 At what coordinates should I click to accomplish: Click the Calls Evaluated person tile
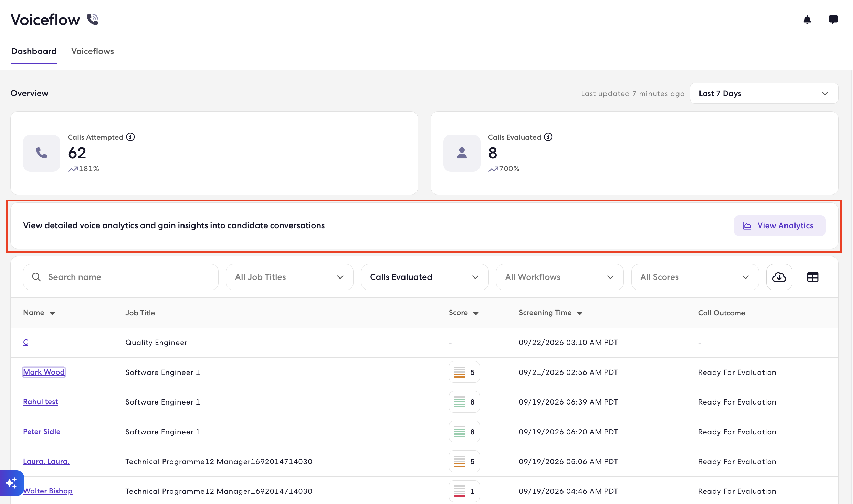pos(462,153)
